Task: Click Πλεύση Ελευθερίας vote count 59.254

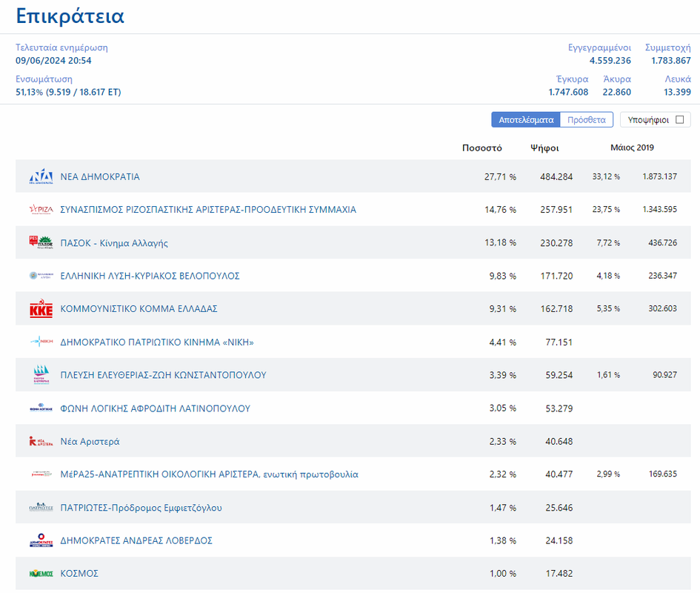Action: click(x=559, y=375)
